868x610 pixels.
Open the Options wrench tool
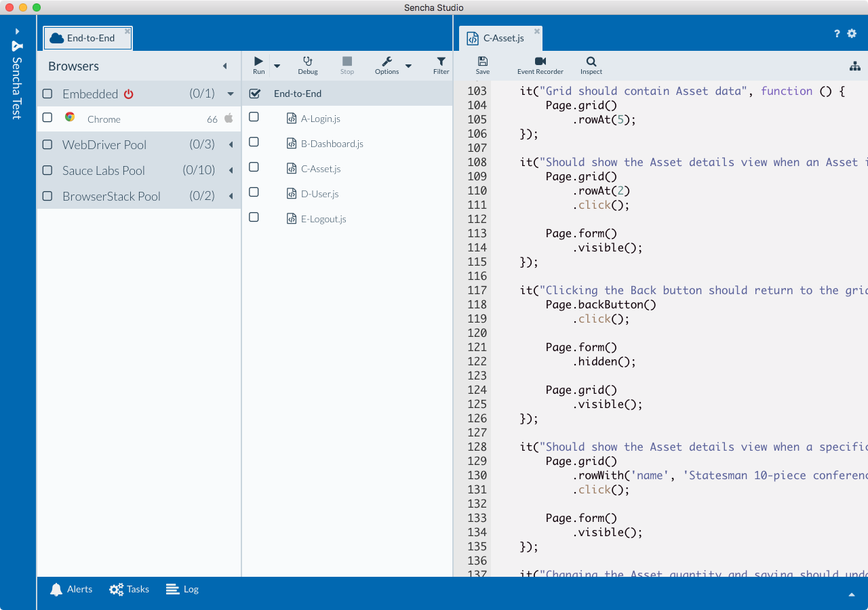(387, 62)
